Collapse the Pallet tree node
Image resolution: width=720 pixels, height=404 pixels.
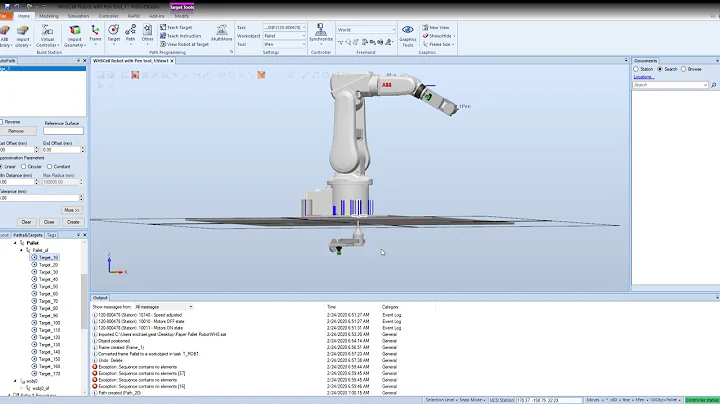(15, 243)
